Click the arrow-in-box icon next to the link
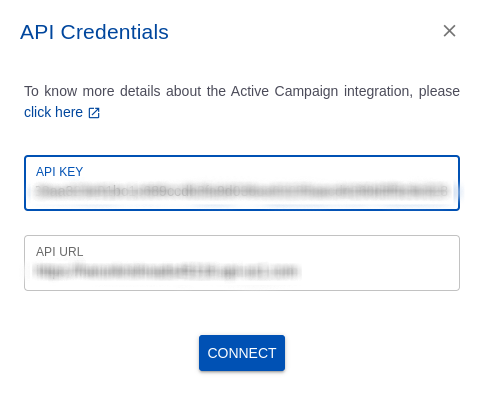This screenshot has height=397, width=482. click(x=94, y=113)
